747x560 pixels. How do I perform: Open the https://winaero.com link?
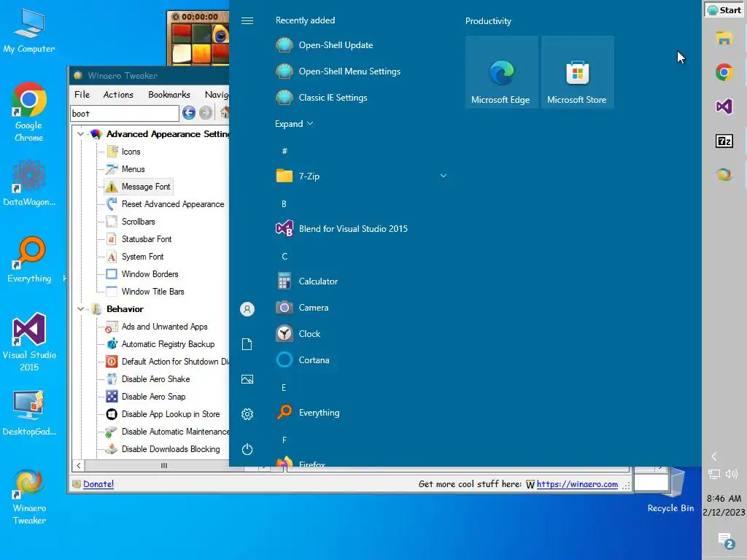[x=577, y=484]
